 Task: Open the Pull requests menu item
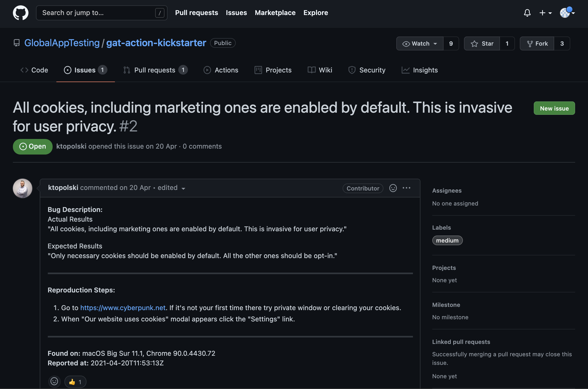point(197,13)
